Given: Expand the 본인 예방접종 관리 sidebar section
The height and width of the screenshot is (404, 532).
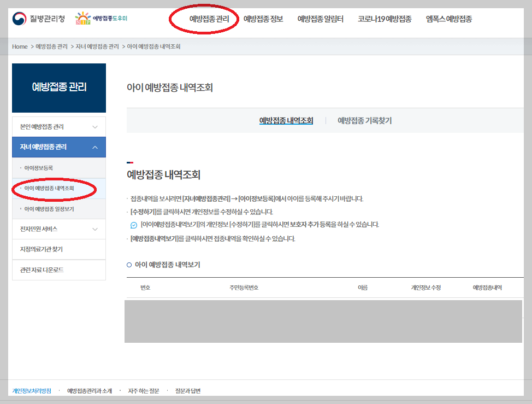Looking at the screenshot, I should pos(58,126).
